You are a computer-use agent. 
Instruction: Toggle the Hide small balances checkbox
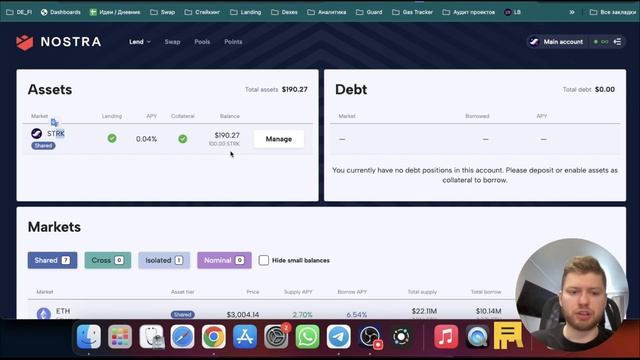(x=264, y=260)
